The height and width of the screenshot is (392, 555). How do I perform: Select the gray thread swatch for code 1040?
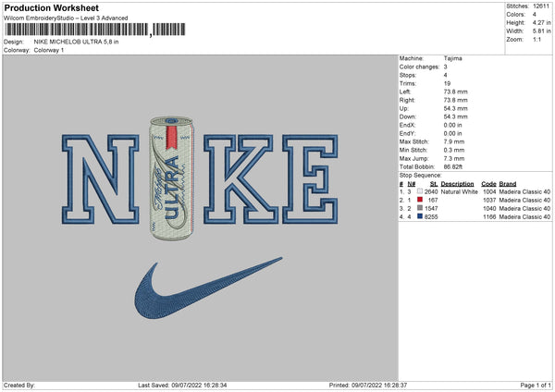[420, 208]
